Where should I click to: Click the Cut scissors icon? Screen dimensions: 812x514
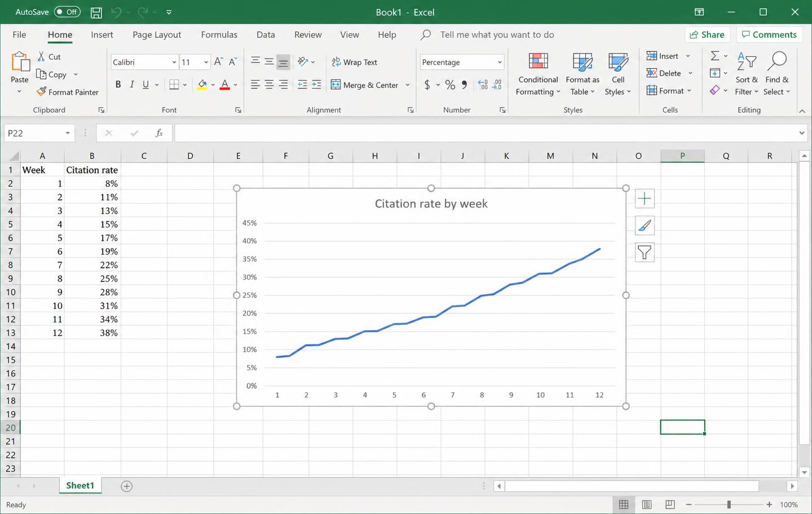click(41, 56)
